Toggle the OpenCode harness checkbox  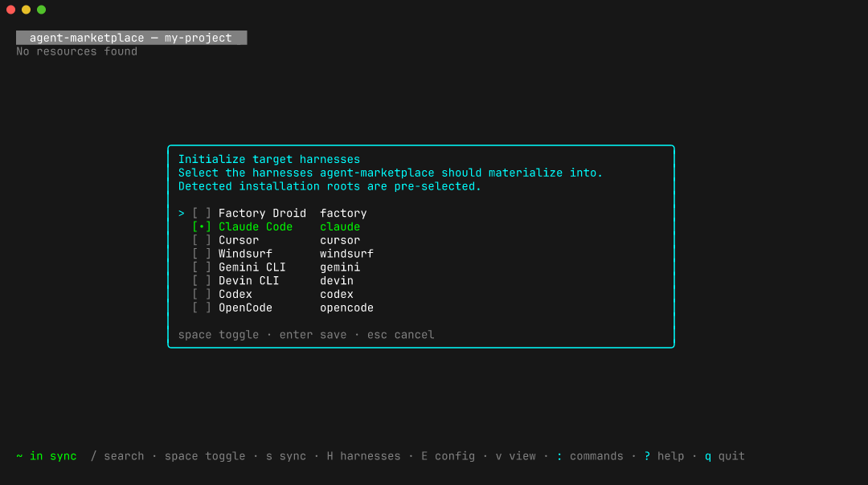click(x=202, y=308)
